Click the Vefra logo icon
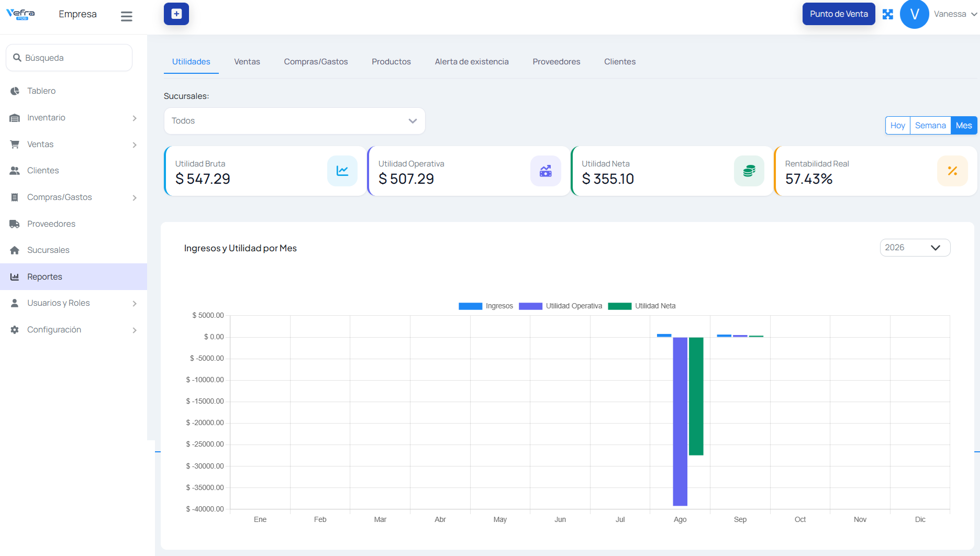The height and width of the screenshot is (556, 980). pos(20,14)
